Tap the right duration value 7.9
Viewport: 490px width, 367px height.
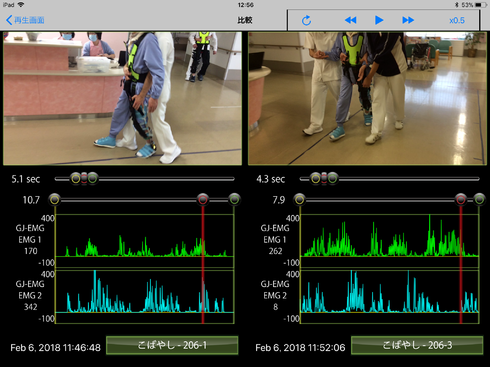point(279,200)
